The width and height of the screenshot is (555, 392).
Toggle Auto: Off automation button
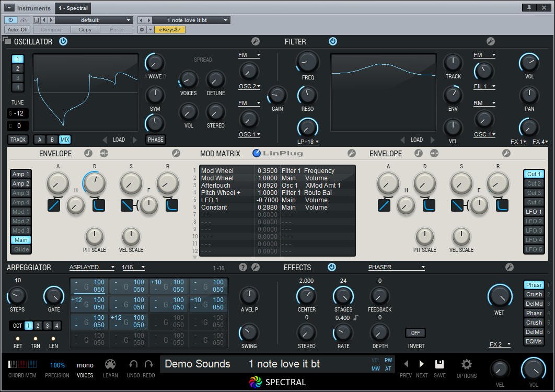click(x=17, y=29)
